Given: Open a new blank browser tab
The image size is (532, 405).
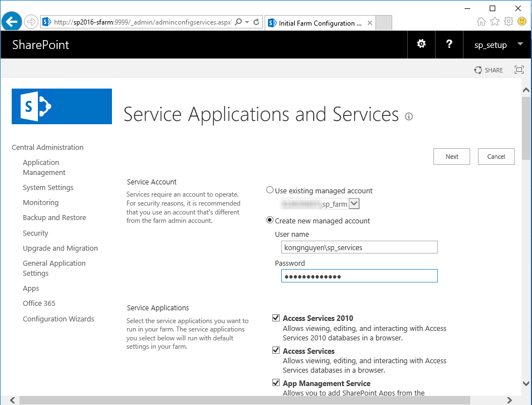Looking at the screenshot, I should [x=384, y=23].
